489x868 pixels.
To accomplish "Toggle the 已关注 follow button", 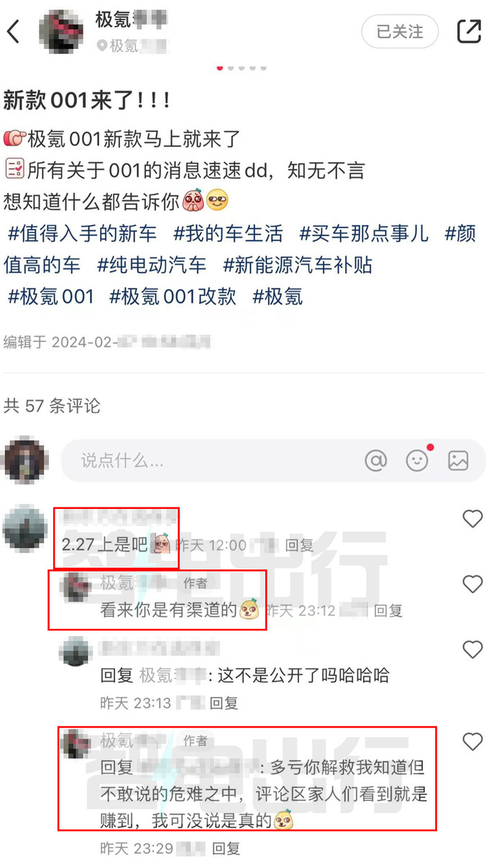I will click(x=400, y=32).
